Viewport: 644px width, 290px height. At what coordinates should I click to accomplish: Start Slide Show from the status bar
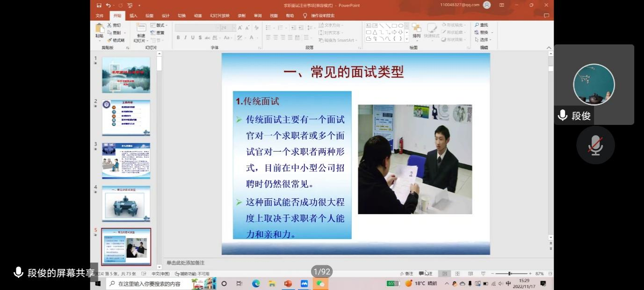coord(483,273)
